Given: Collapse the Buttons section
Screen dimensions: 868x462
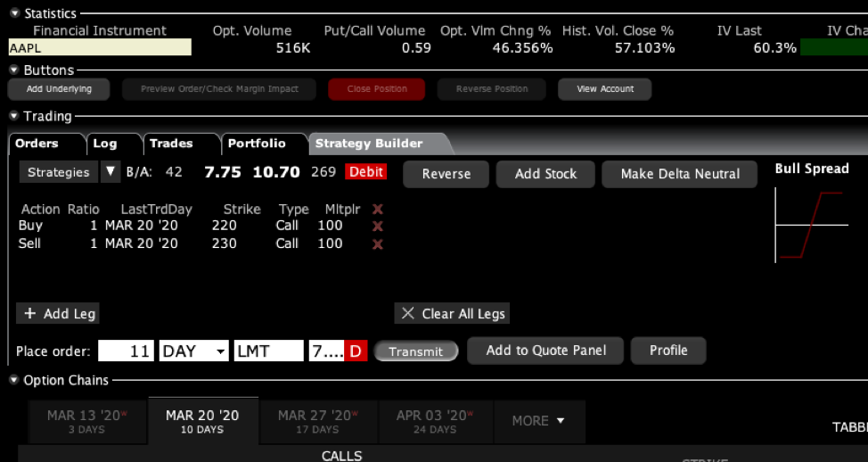Looking at the screenshot, I should [14, 70].
